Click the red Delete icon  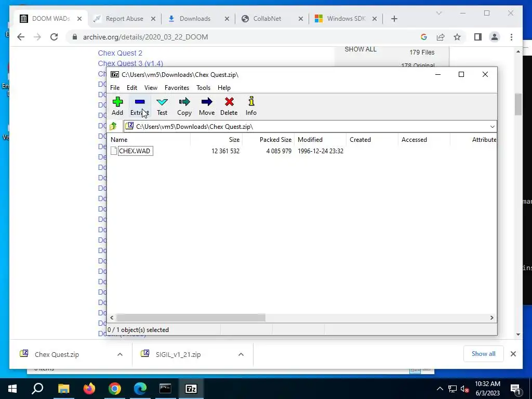pyautogui.click(x=229, y=106)
